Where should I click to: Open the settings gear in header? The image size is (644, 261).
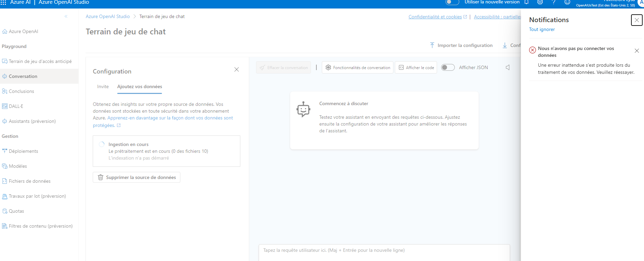coord(540,2)
